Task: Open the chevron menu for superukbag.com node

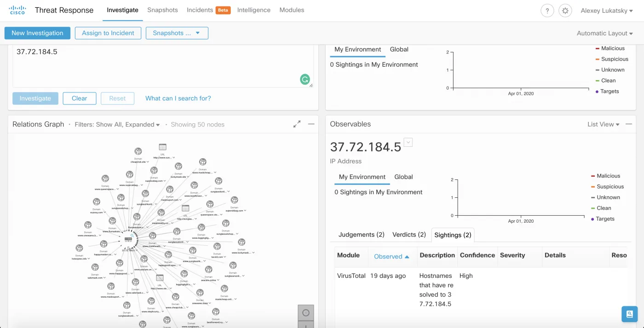Action: click(245, 210)
